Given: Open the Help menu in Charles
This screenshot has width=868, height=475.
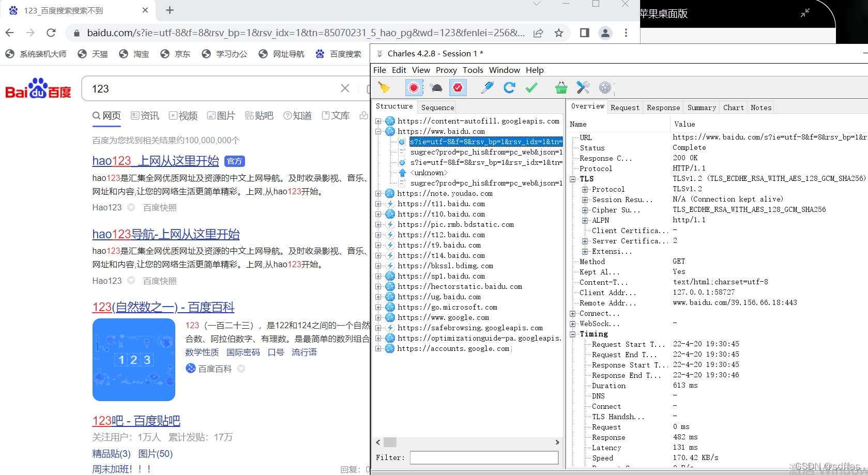Looking at the screenshot, I should tap(535, 70).
